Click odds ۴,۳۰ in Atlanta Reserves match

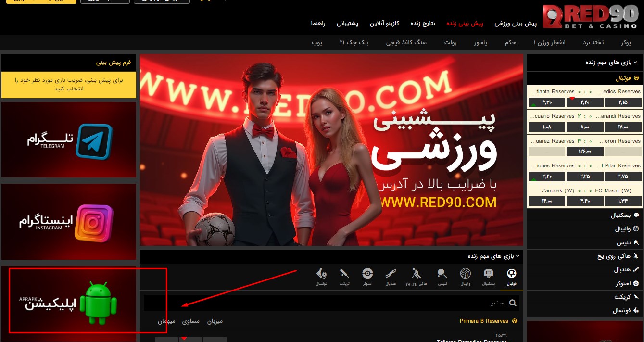click(x=546, y=102)
